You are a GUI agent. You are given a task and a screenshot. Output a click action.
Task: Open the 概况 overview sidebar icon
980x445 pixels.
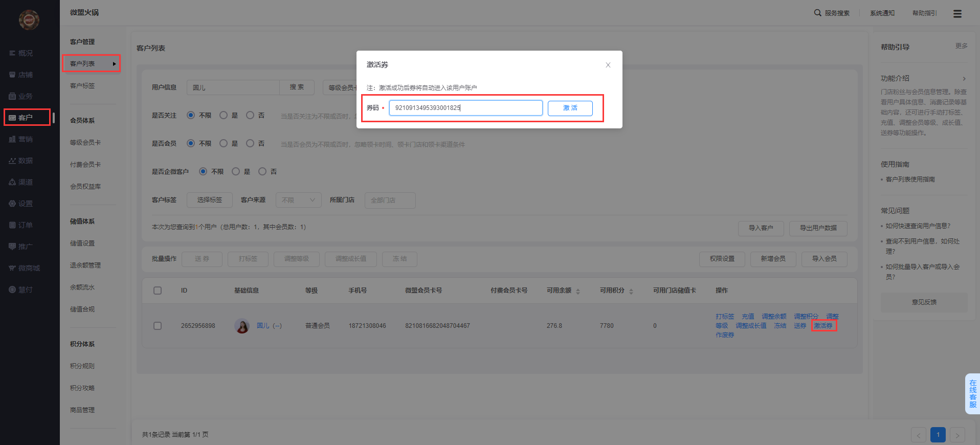12,53
